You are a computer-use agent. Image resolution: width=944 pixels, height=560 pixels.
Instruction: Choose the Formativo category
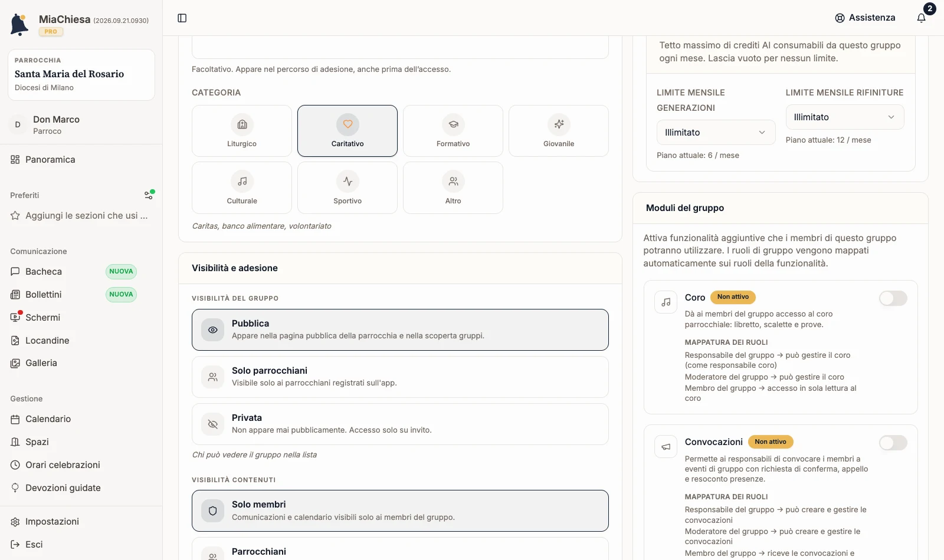(453, 131)
